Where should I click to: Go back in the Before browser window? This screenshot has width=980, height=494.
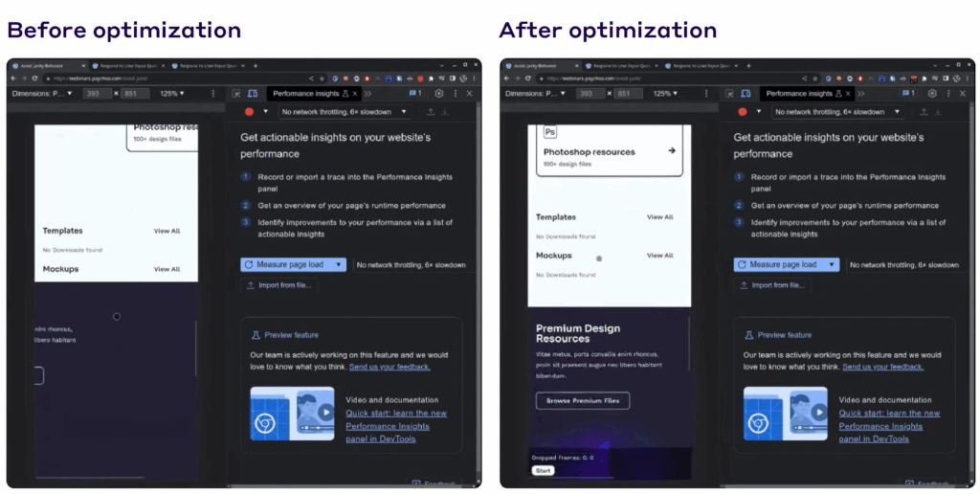tap(13, 79)
